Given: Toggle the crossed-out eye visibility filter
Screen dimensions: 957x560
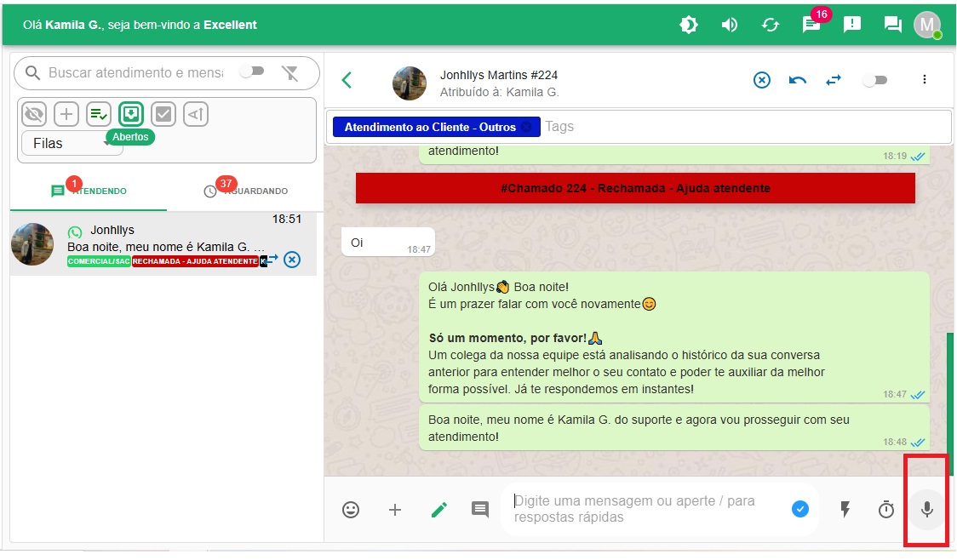Looking at the screenshot, I should coord(34,113).
